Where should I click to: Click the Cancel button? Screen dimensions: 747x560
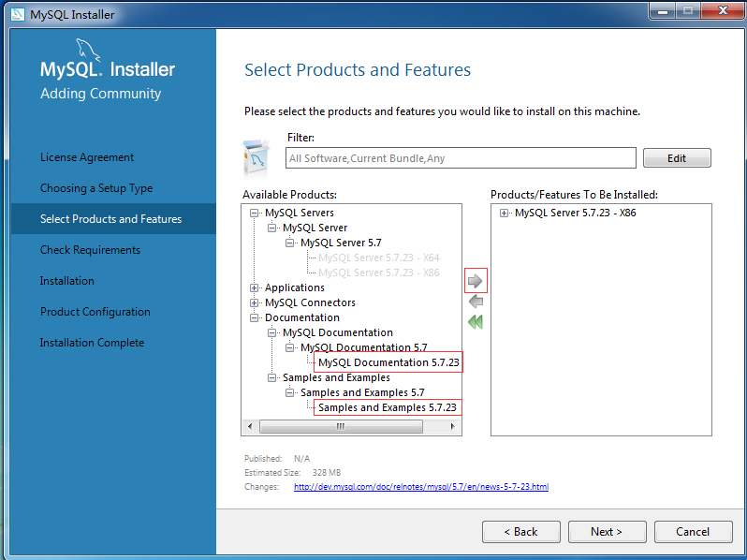pos(693,532)
